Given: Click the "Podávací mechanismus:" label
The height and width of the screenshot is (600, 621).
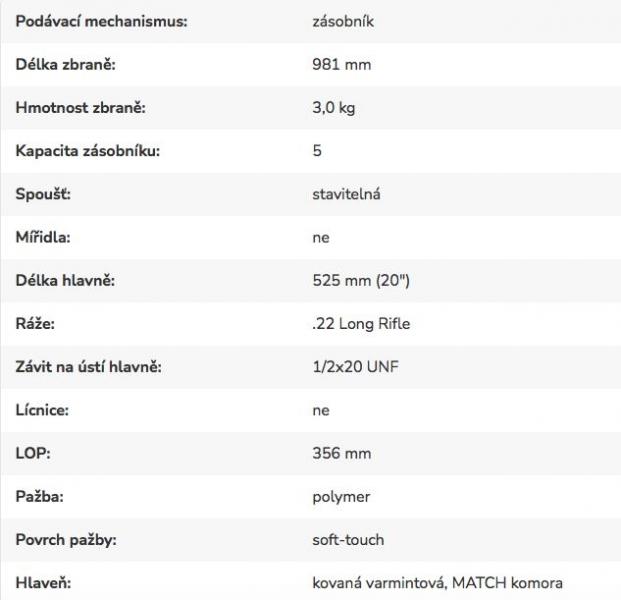Looking at the screenshot, I should tap(101, 21).
